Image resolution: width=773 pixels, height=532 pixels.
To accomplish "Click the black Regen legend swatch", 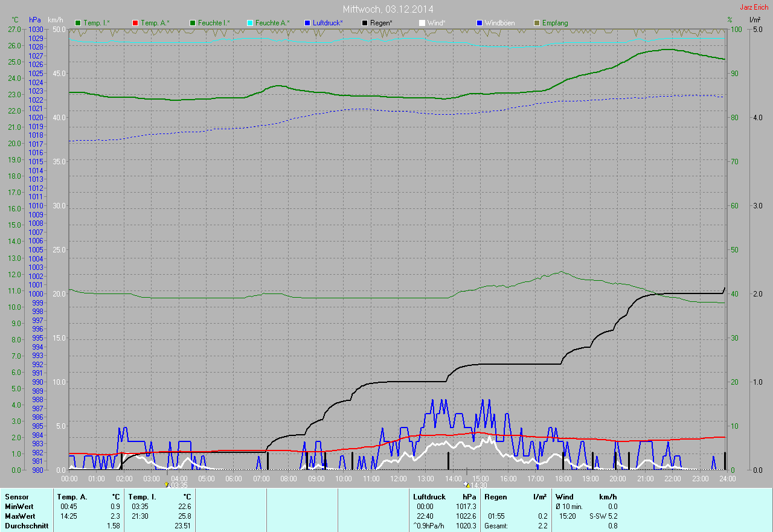I will pyautogui.click(x=365, y=23).
